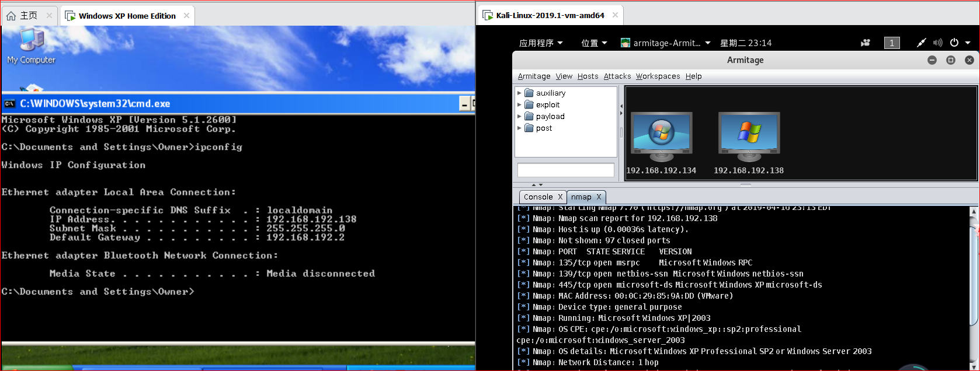Click the Network Distance: 1 hop line
The image size is (980, 371).
588,362
